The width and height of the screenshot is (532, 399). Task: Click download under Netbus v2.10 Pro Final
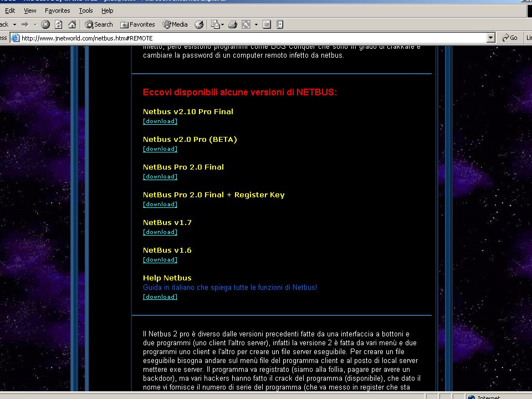coord(160,121)
